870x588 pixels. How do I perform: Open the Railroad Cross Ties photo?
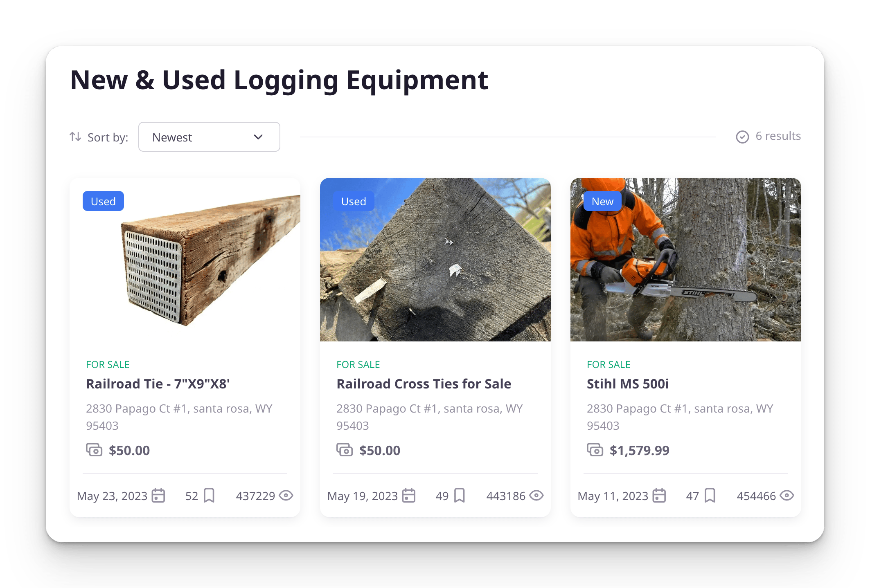click(435, 260)
